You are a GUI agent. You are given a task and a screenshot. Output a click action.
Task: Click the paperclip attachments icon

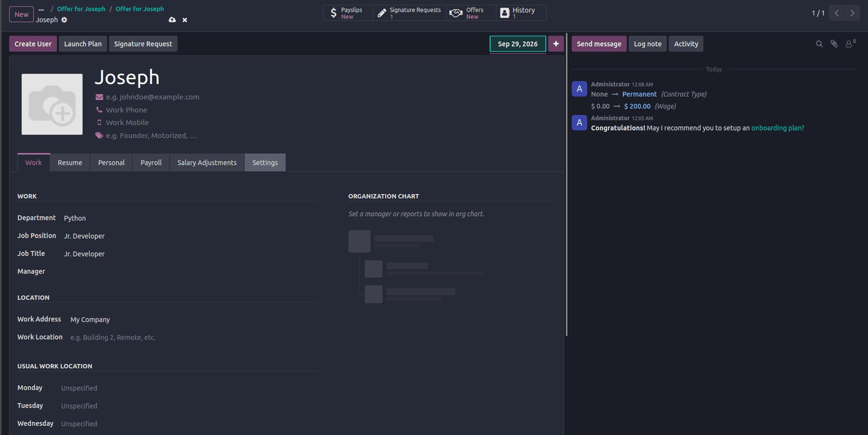(x=834, y=44)
